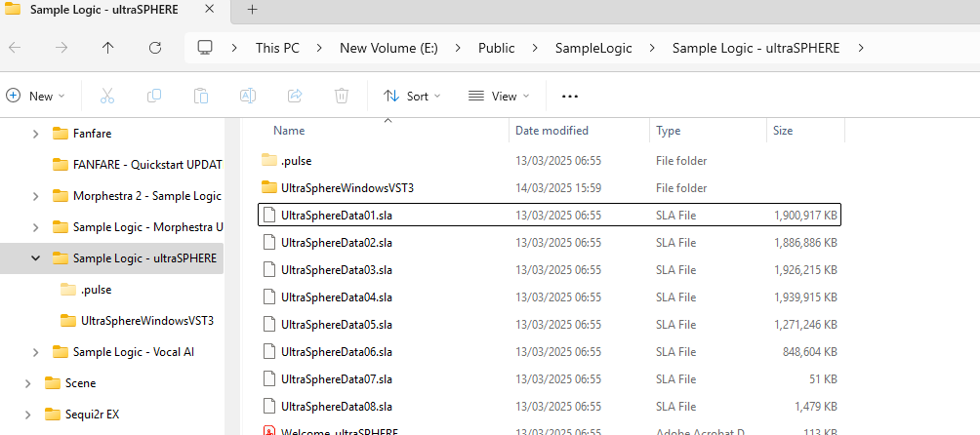The width and height of the screenshot is (980, 435).
Task: Click the Fanfare folder icon in sidebar
Action: point(61,133)
